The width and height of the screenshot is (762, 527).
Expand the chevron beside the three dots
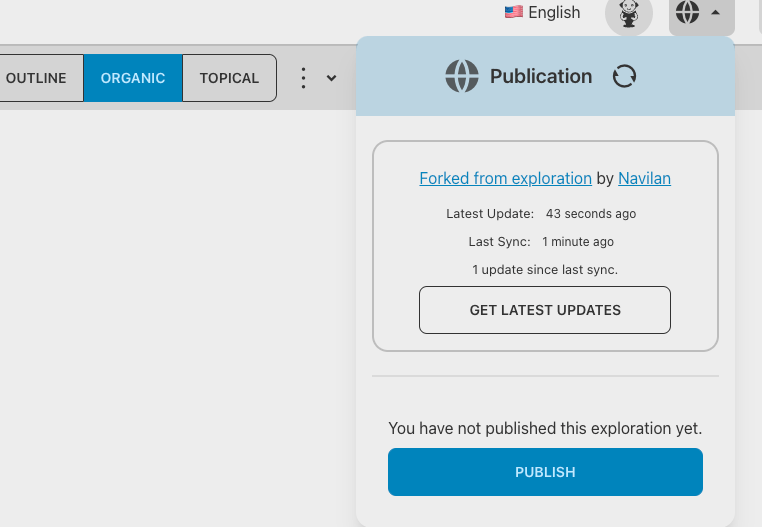pos(331,78)
